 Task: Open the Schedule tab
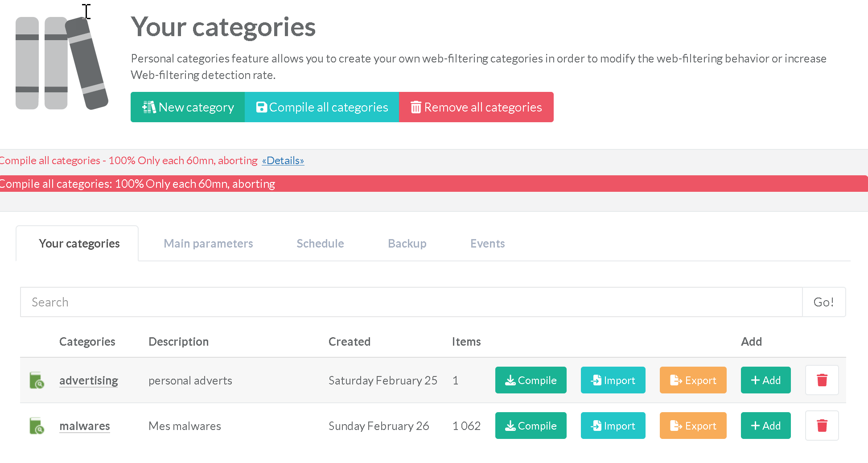[320, 244]
